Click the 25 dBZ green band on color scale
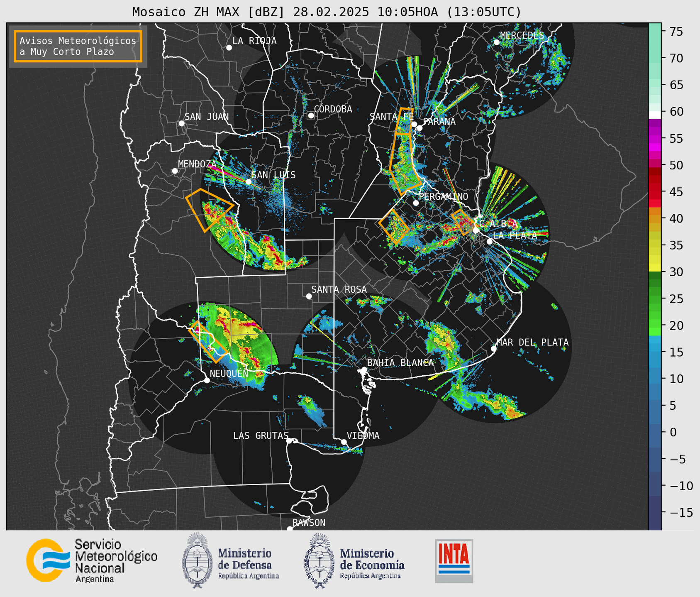Image resolution: width=700 pixels, height=597 pixels. coord(655,298)
